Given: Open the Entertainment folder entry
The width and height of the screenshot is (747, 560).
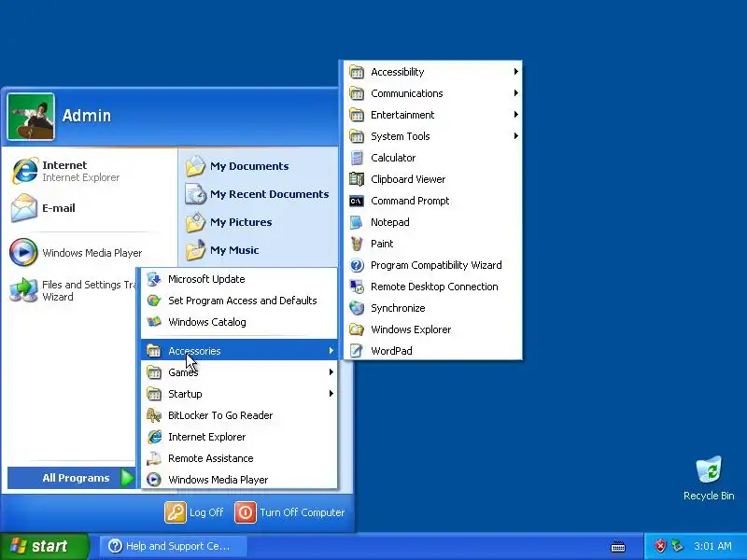Looking at the screenshot, I should point(432,114).
